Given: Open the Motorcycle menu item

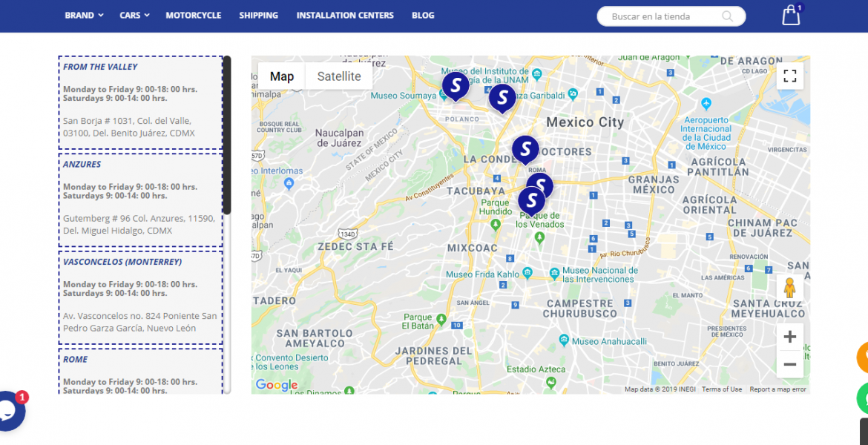Looking at the screenshot, I should tap(193, 16).
